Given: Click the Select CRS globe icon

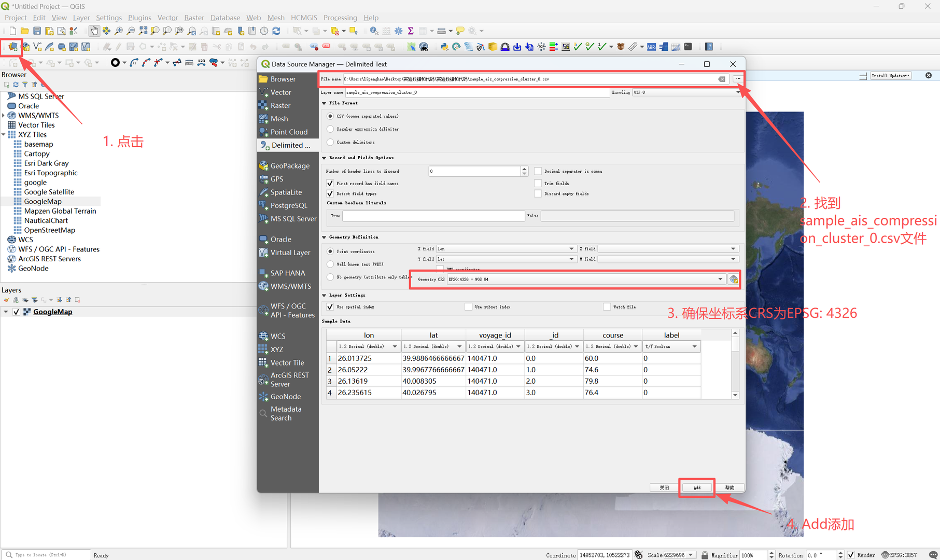Looking at the screenshot, I should (x=733, y=279).
